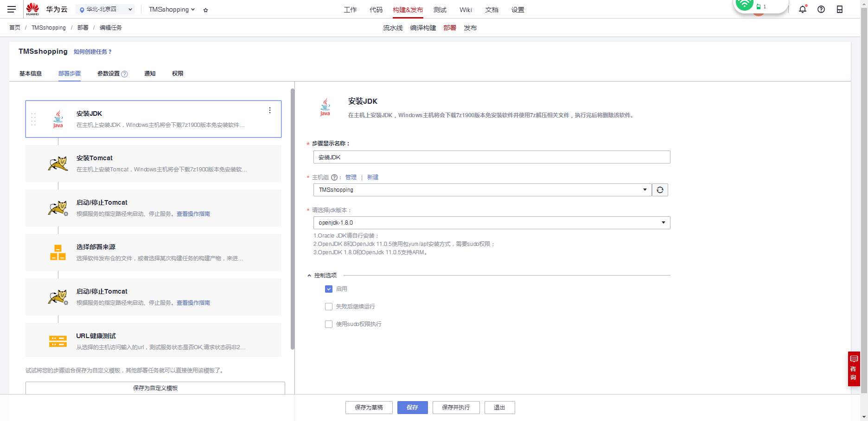Click the 如何创建任务？ help link
The height and width of the screenshot is (421, 868).
[x=93, y=52]
